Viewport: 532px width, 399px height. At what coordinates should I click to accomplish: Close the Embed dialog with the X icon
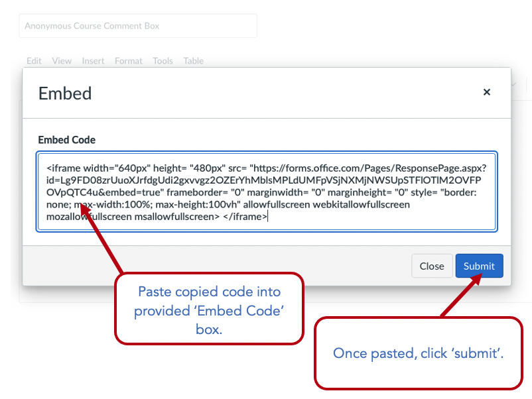point(486,92)
